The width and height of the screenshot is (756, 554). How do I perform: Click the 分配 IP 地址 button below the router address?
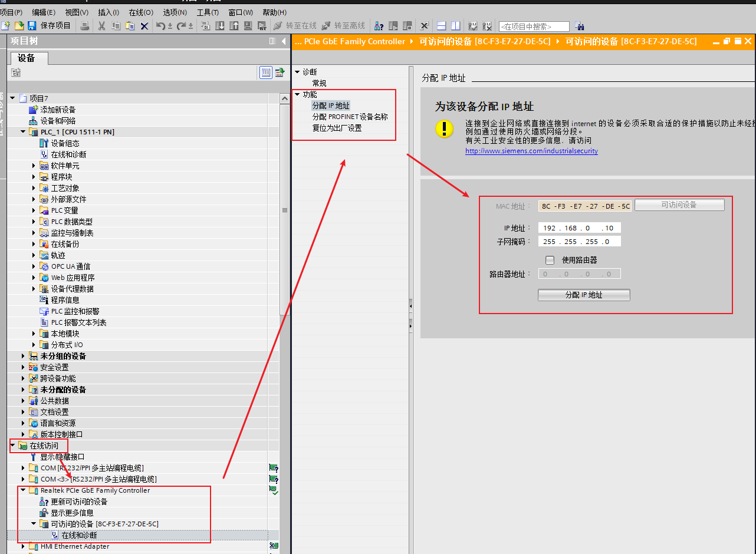pos(584,295)
